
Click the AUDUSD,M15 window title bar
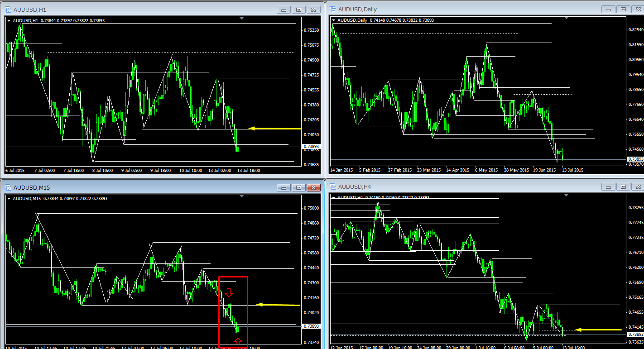[136, 187]
